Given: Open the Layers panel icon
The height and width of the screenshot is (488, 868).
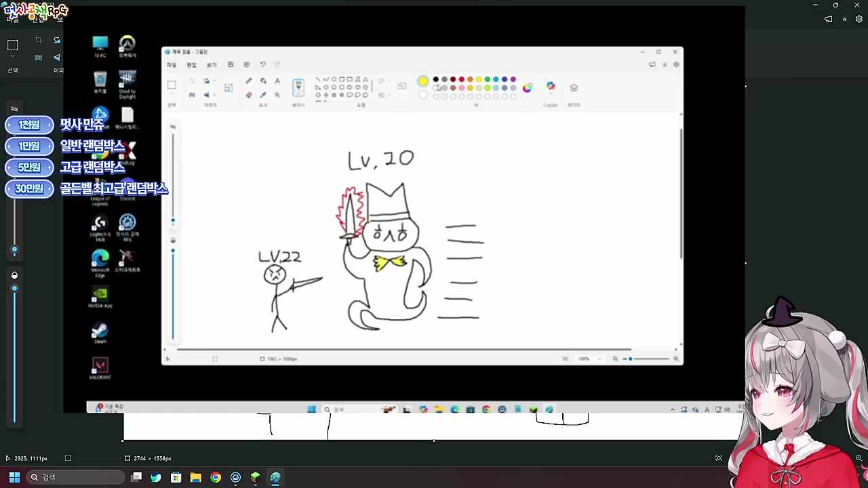Looking at the screenshot, I should click(x=574, y=87).
